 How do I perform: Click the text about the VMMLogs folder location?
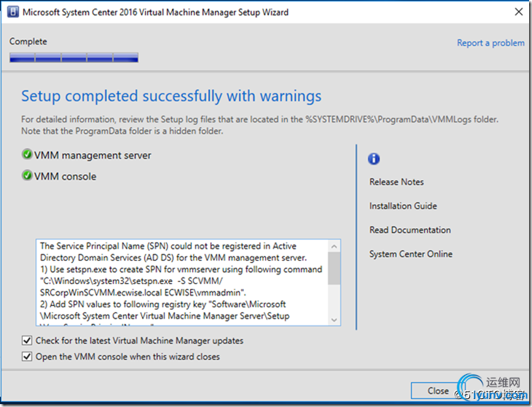[x=259, y=119]
